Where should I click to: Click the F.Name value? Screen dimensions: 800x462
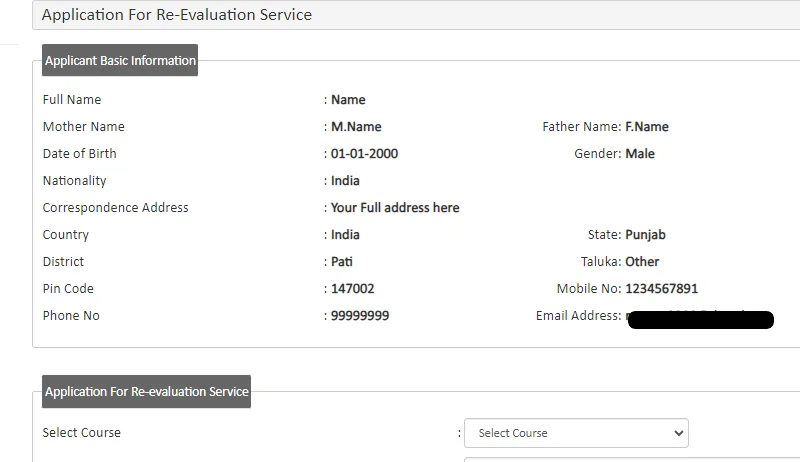coord(647,126)
